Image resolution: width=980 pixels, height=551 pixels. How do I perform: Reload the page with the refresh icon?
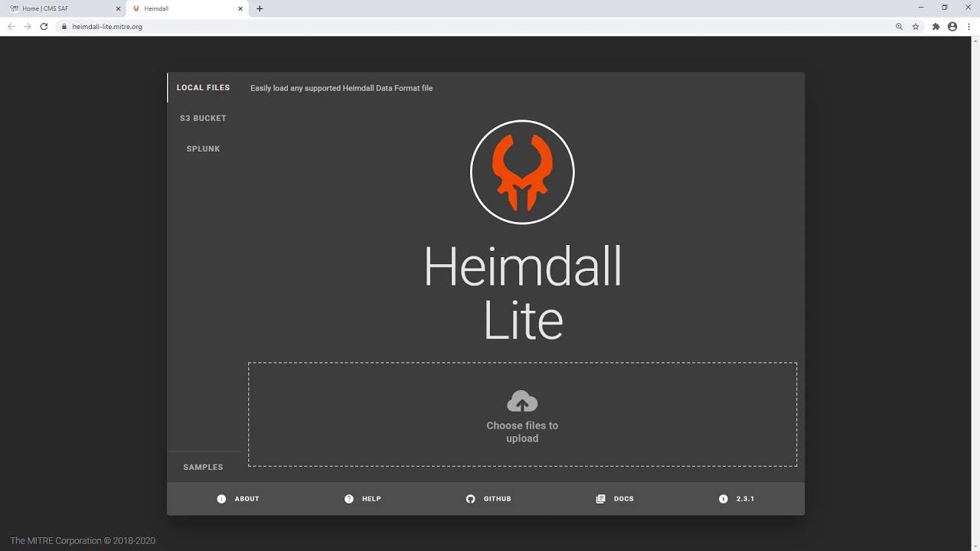click(x=44, y=26)
